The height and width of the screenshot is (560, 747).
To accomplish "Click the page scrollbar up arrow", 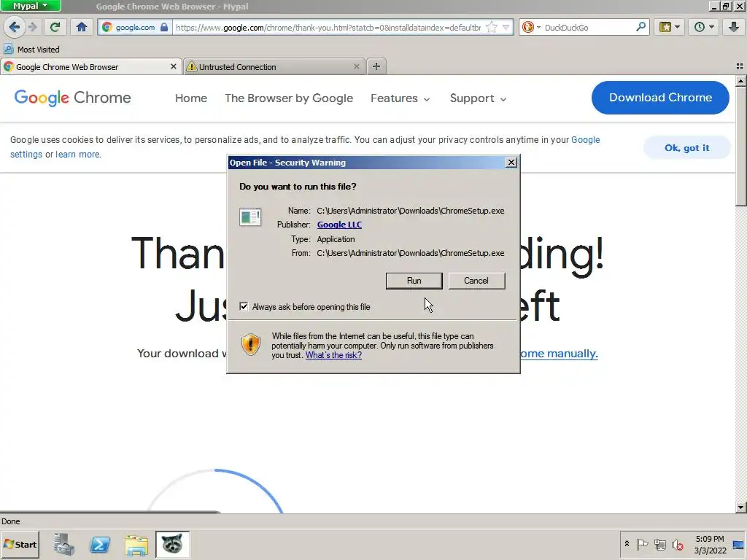I will tap(741, 80).
